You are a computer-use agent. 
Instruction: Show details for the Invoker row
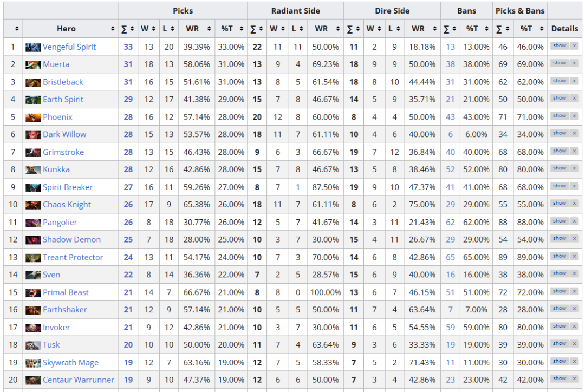tap(560, 326)
